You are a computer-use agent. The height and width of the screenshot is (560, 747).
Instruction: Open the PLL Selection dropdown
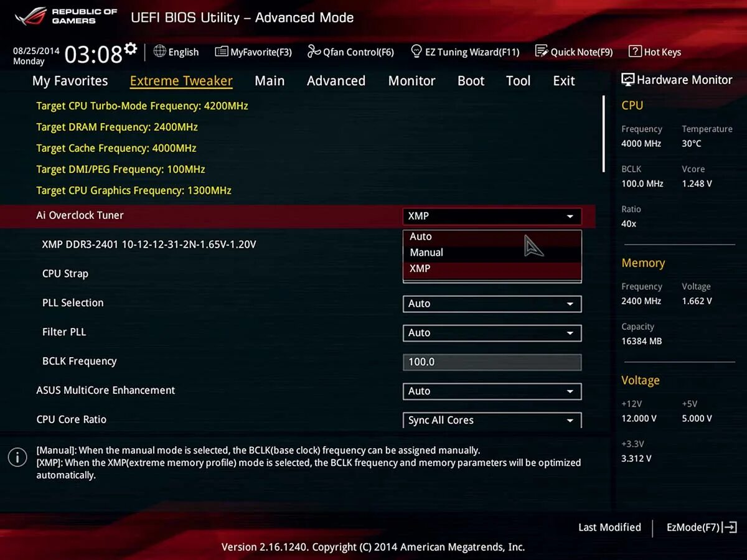pyautogui.click(x=492, y=304)
